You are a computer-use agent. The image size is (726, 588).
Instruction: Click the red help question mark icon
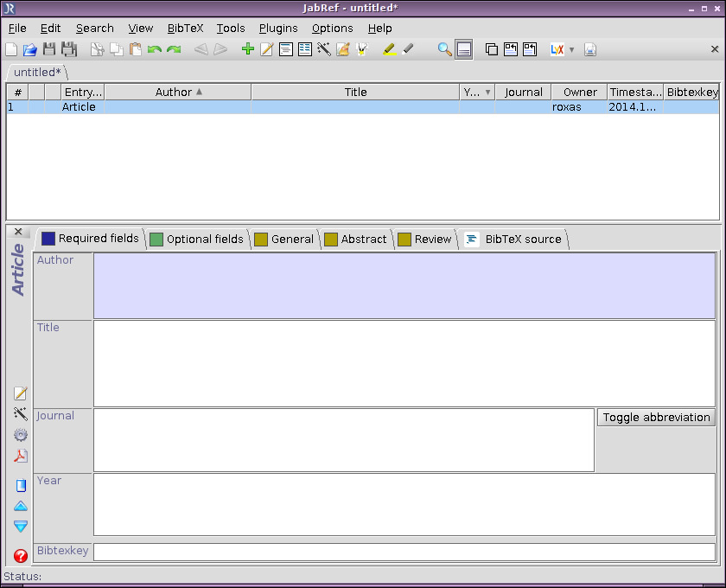click(x=21, y=556)
